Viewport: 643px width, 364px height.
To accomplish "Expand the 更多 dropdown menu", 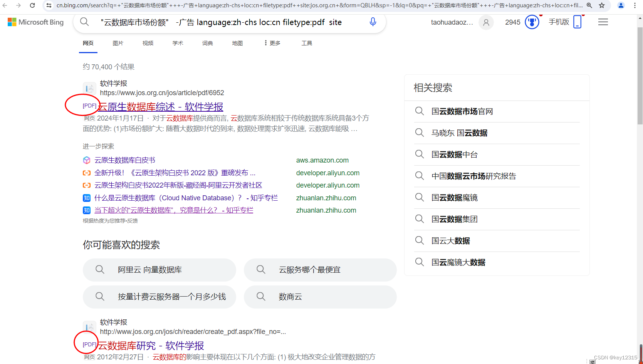I will pos(272,43).
